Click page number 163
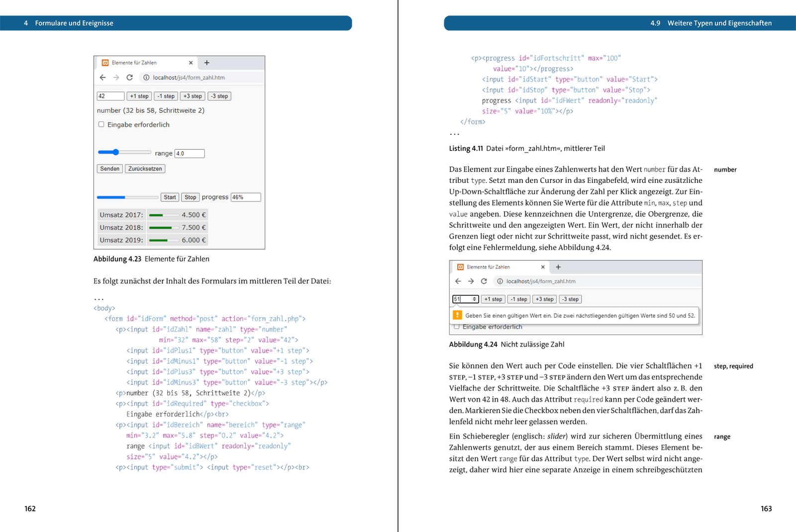 (x=766, y=509)
